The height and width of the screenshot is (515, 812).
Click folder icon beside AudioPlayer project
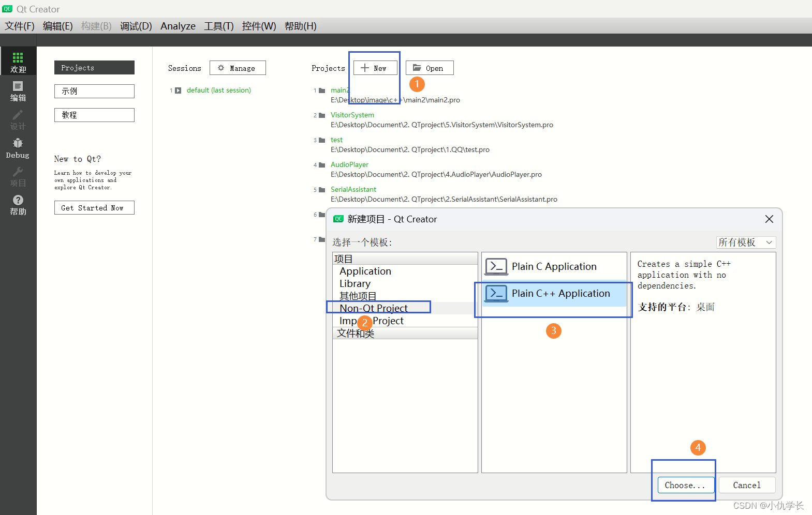322,165
